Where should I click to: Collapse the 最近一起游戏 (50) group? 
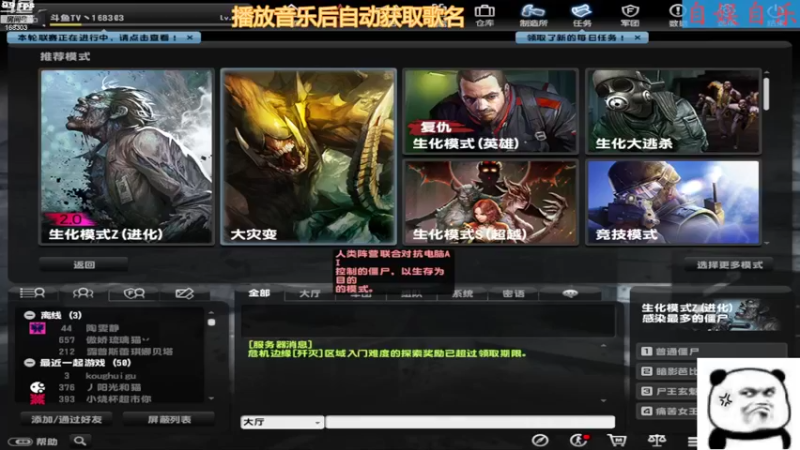(30, 363)
